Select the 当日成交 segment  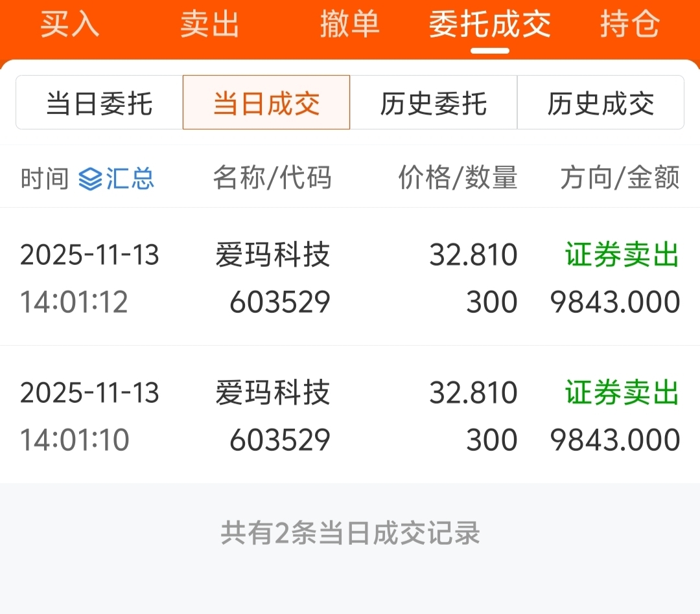pyautogui.click(x=266, y=102)
